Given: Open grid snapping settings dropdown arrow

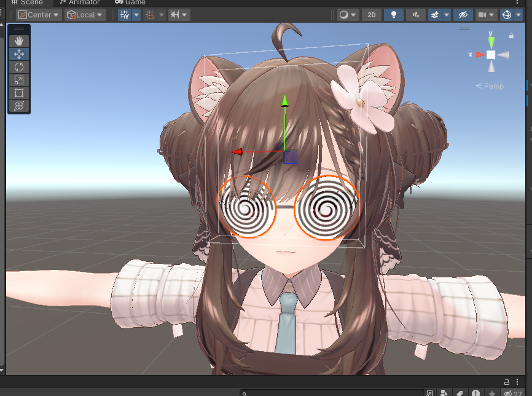Looking at the screenshot, I should click(162, 15).
